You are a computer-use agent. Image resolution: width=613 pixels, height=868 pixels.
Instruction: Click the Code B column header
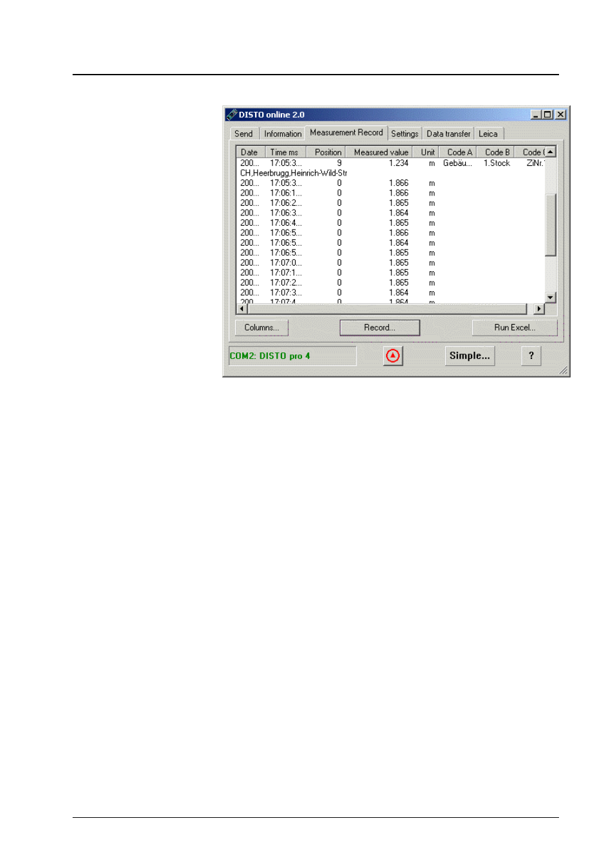coord(496,152)
